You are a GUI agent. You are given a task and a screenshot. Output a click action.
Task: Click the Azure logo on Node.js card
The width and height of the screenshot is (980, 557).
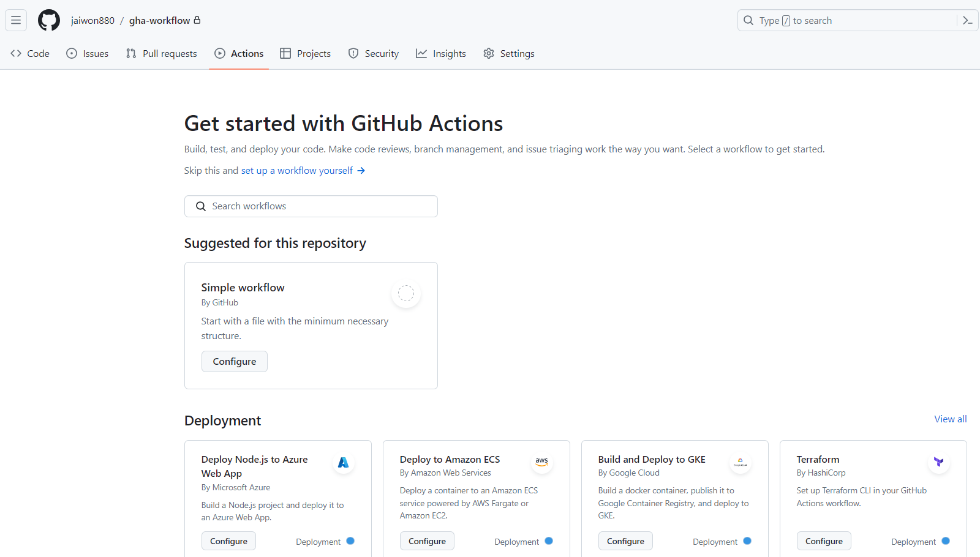(344, 463)
